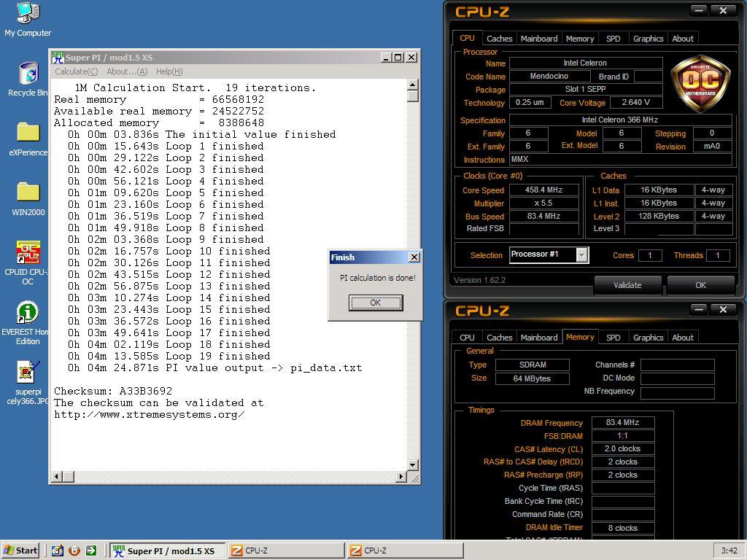The image size is (747, 560).
Task: Select Caches tab in upper CPU-Z window
Action: coord(499,39)
